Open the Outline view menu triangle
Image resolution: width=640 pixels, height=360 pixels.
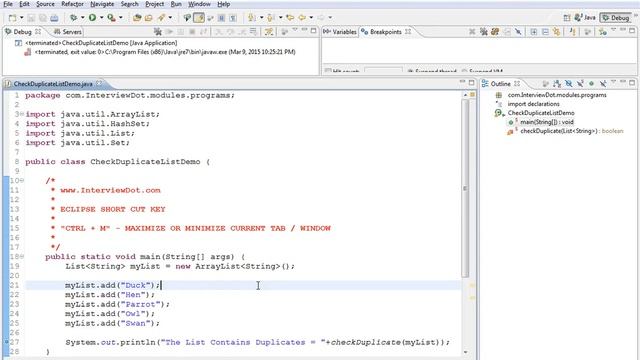pyautogui.click(x=613, y=82)
